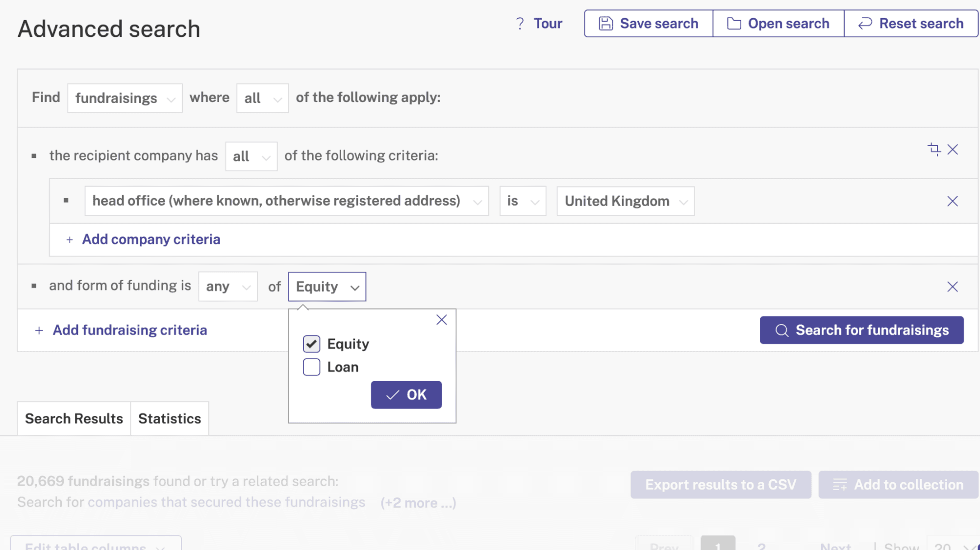
Task: Close the funding type popup
Action: (441, 320)
